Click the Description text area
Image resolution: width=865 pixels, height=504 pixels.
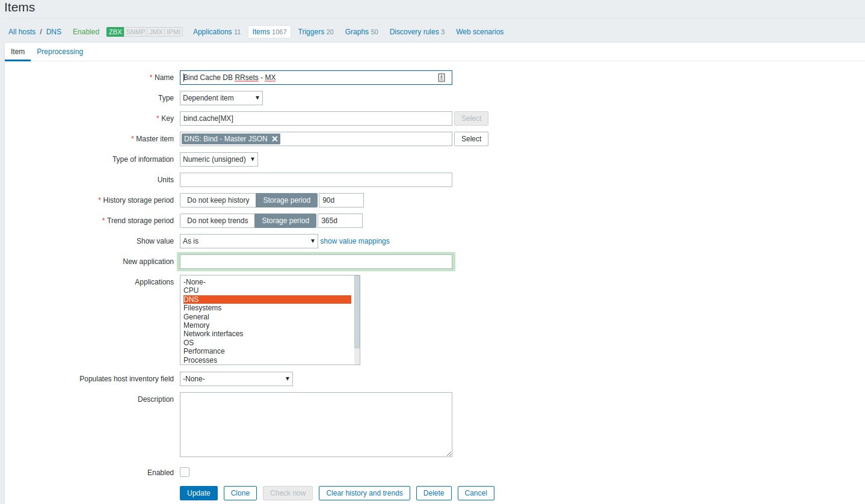pos(316,425)
